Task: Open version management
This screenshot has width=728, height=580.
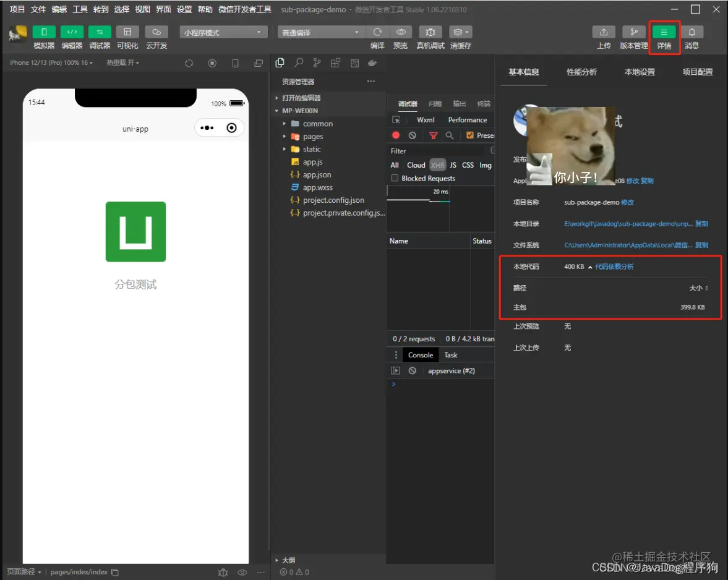Action: click(x=634, y=32)
